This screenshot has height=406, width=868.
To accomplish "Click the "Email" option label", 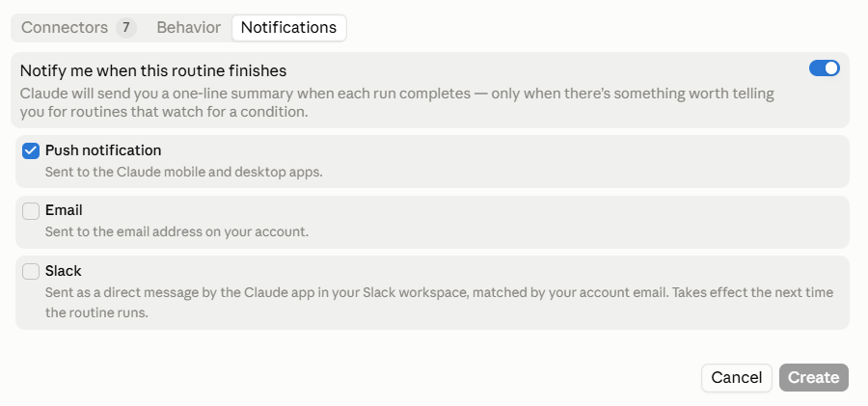I will coord(64,210).
